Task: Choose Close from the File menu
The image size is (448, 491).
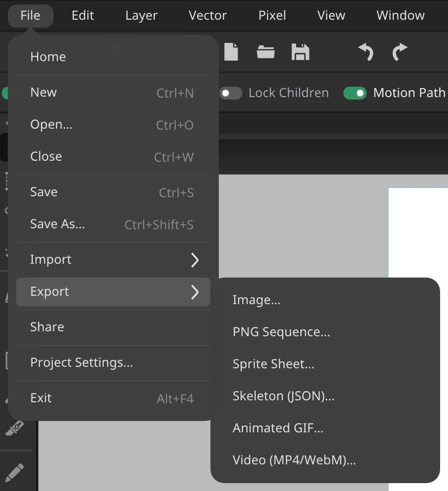Action: [113, 157]
